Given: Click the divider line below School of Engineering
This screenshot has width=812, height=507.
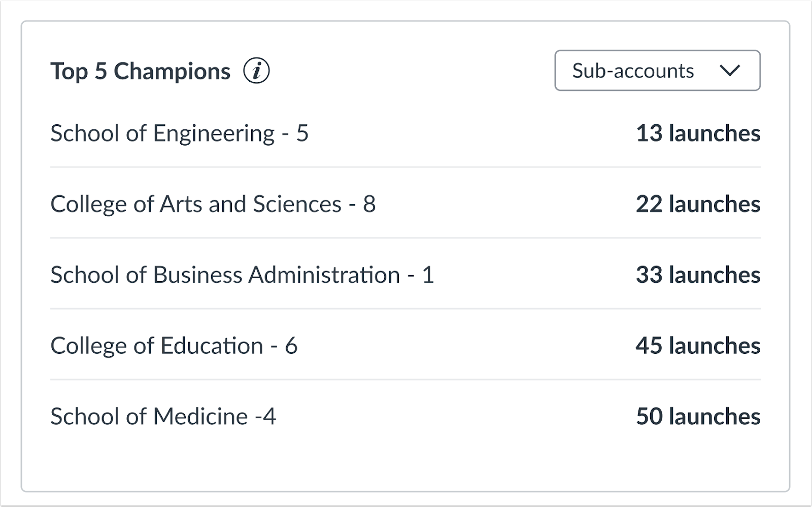Looking at the screenshot, I should click(x=405, y=167).
